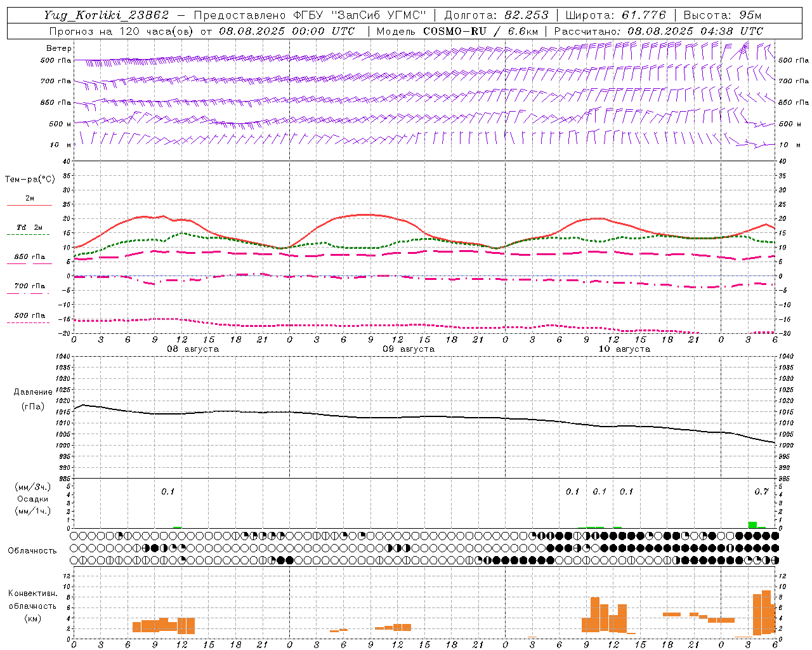812x650 pixels.
Task: Click the 'Долгота: 82.253' header field
Action: pos(496,15)
